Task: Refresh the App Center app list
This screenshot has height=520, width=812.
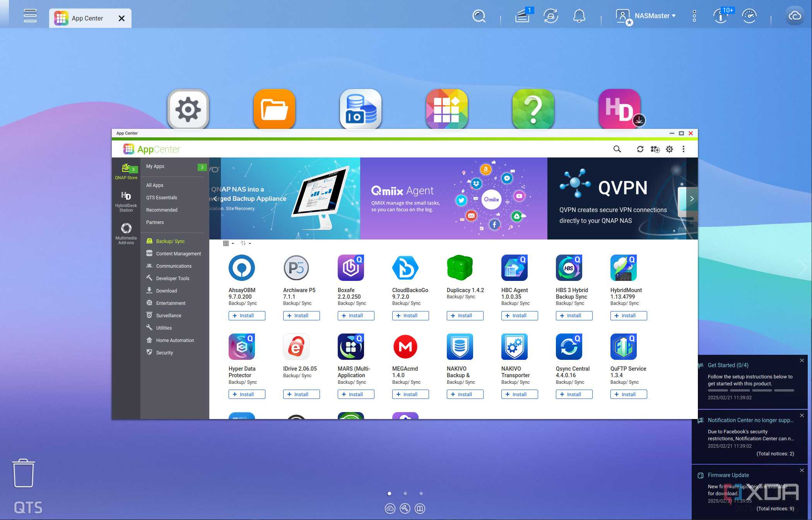Action: click(x=640, y=149)
